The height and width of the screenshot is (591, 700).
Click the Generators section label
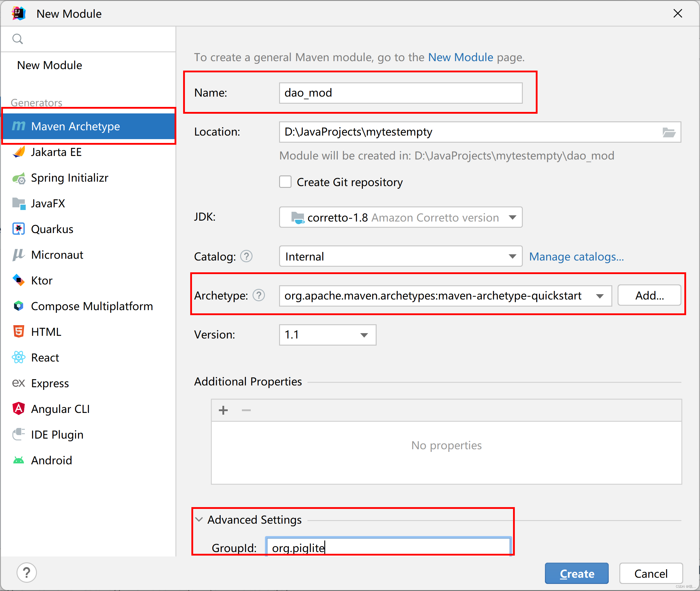[x=37, y=102]
